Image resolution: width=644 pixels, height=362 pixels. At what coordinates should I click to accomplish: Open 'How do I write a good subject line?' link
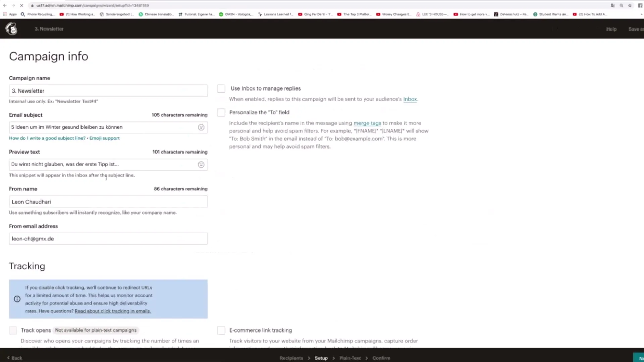pyautogui.click(x=47, y=138)
